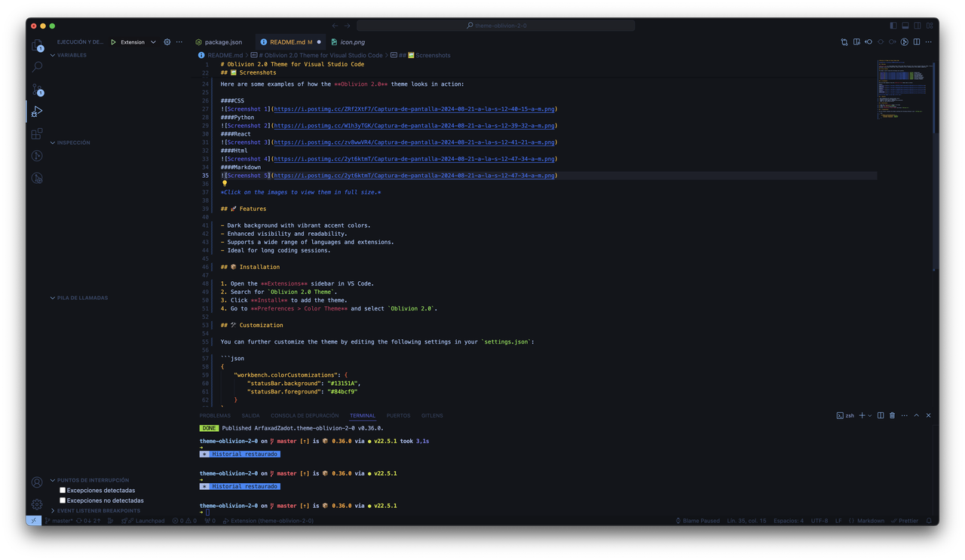
Task: Click UTF-8 encoding in status bar
Action: click(819, 521)
